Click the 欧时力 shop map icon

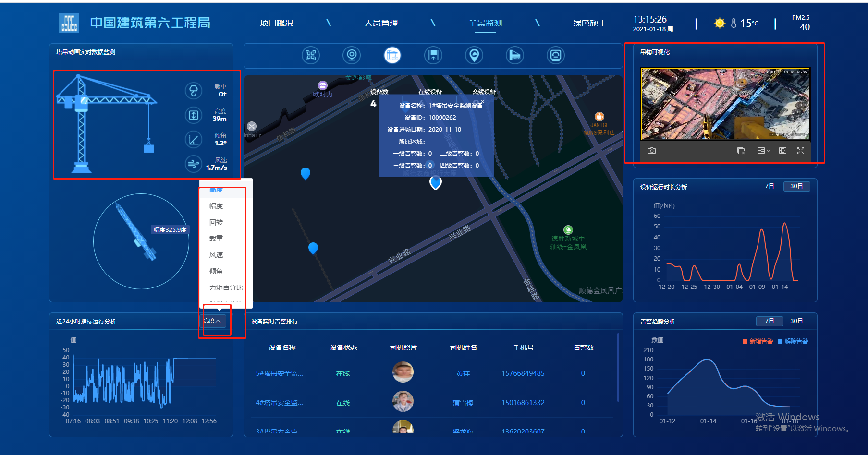pyautogui.click(x=323, y=85)
